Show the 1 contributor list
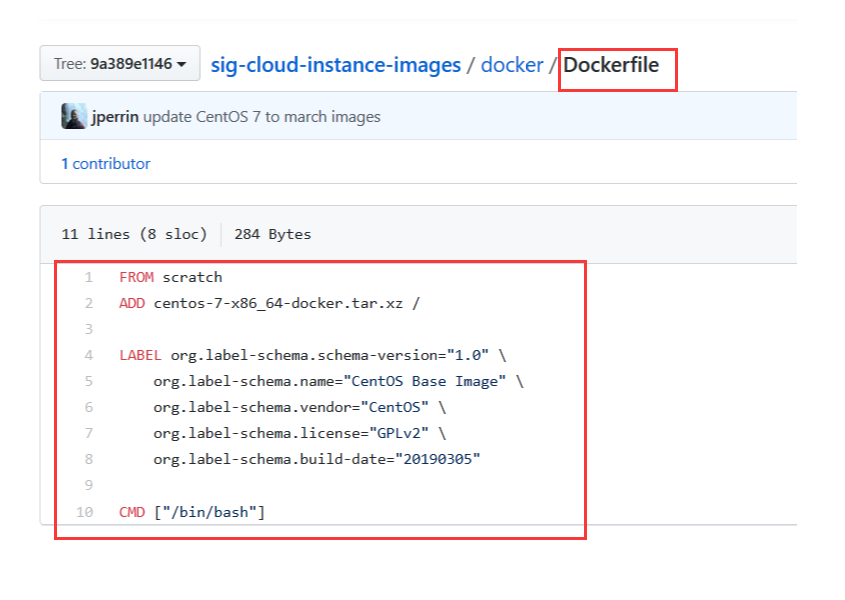Viewport: 845px width, 600px height. [x=106, y=164]
